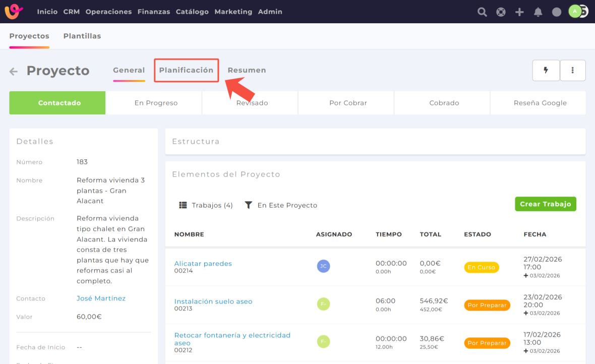Viewport: 595px width, 364px height.
Task: Click the green user avatar
Action: tap(575, 12)
